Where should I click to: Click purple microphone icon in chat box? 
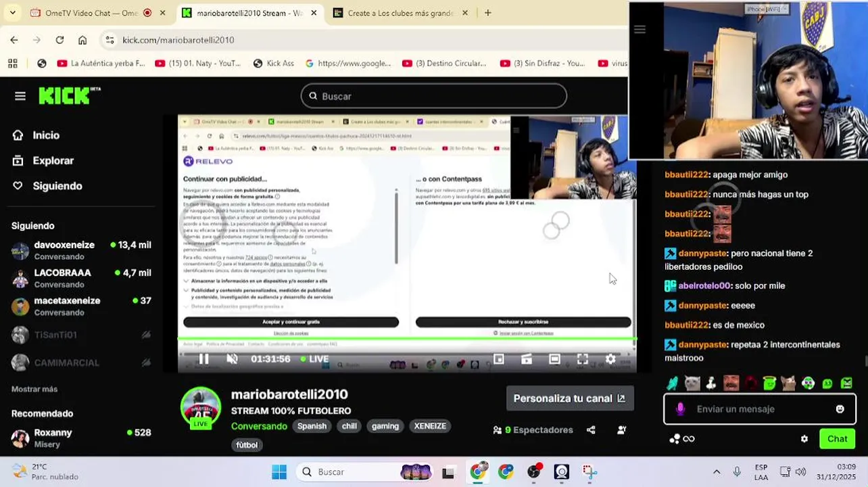click(x=681, y=409)
